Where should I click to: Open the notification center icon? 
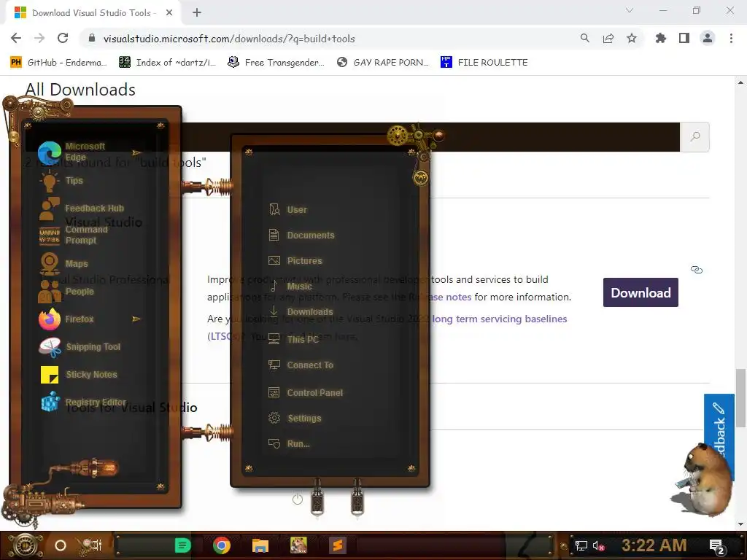click(x=716, y=546)
